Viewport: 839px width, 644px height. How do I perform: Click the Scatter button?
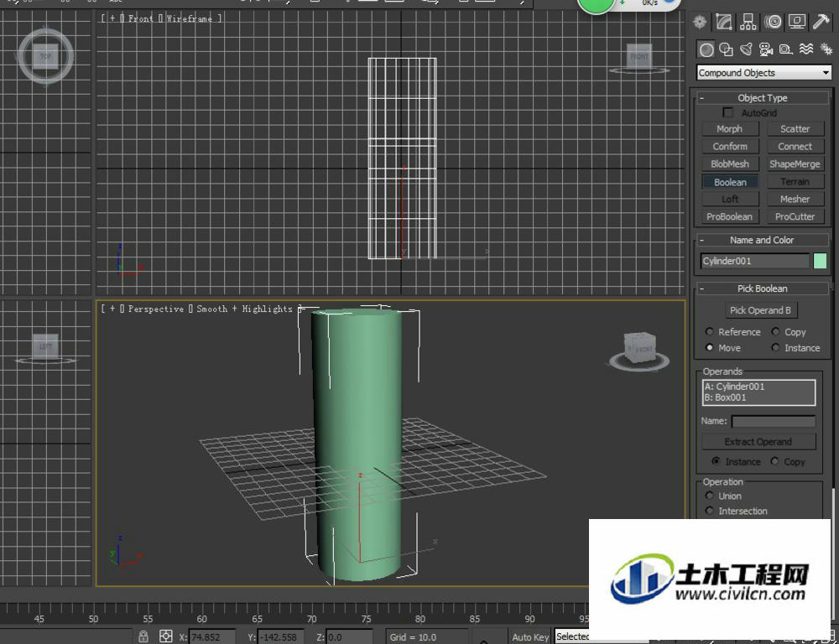[795, 129]
